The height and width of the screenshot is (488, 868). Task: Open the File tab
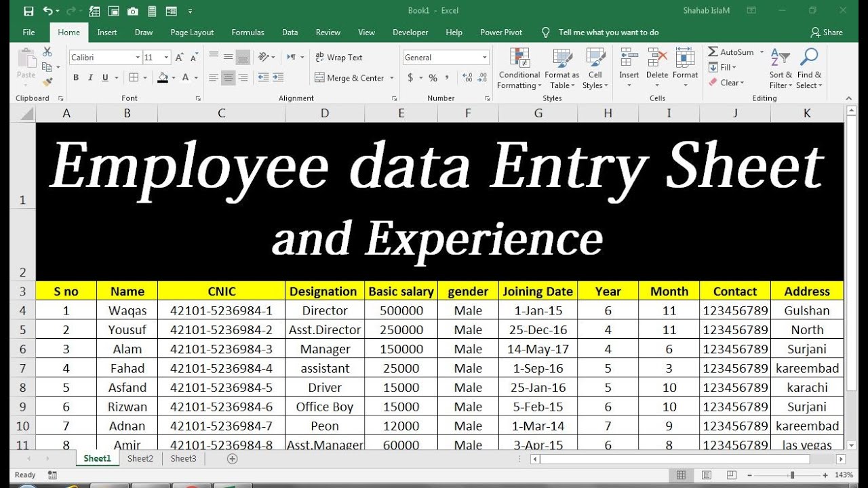(x=28, y=33)
